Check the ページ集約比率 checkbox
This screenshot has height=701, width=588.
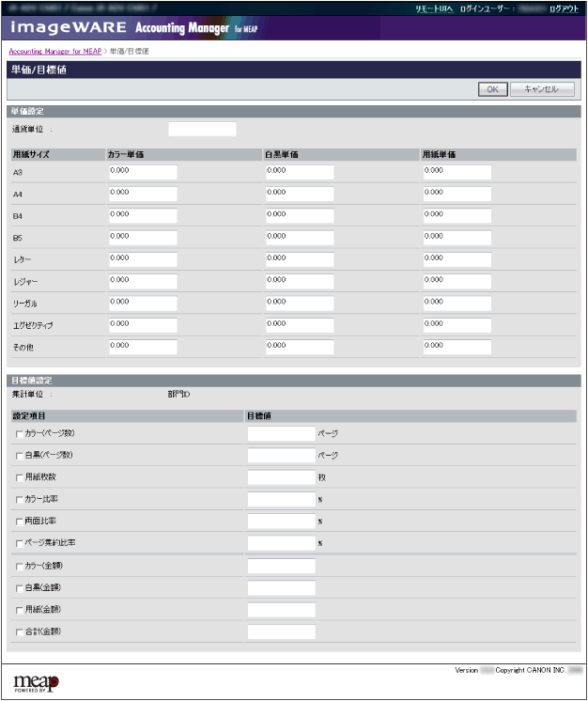coord(19,543)
